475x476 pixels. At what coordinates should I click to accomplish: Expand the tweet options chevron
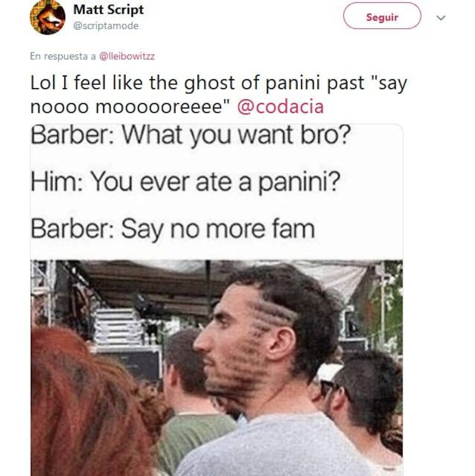[x=441, y=18]
